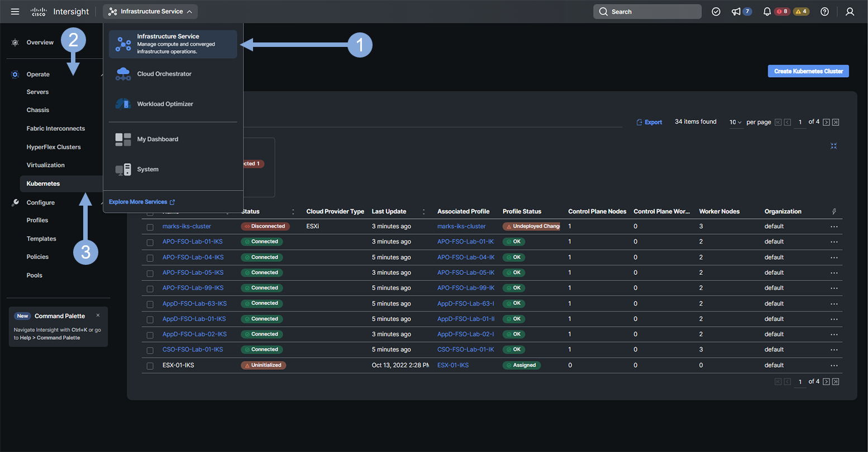Open the Help question mark icon
The image size is (868, 452).
(824, 12)
